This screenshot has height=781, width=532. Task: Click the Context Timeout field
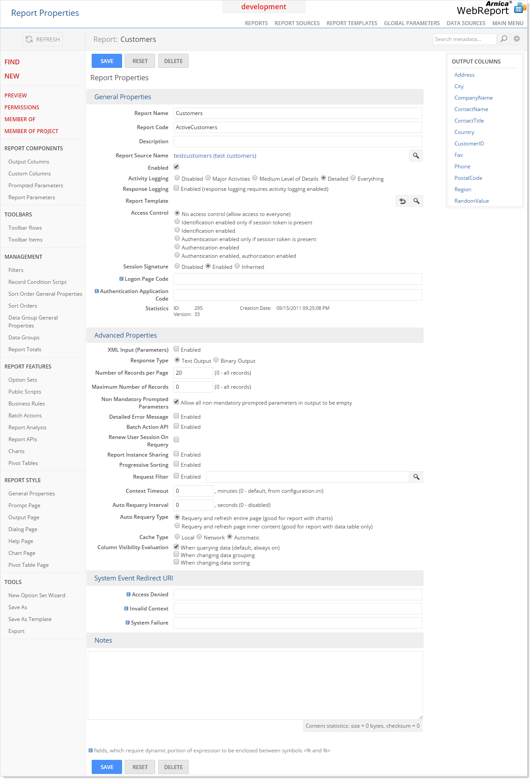[x=193, y=491]
